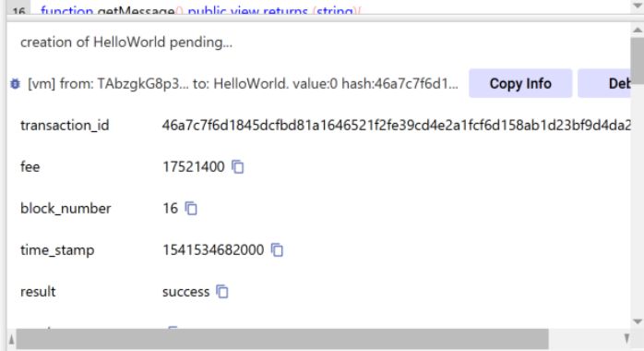The image size is (644, 351).
Task: Copy the result success value
Action: (x=222, y=291)
